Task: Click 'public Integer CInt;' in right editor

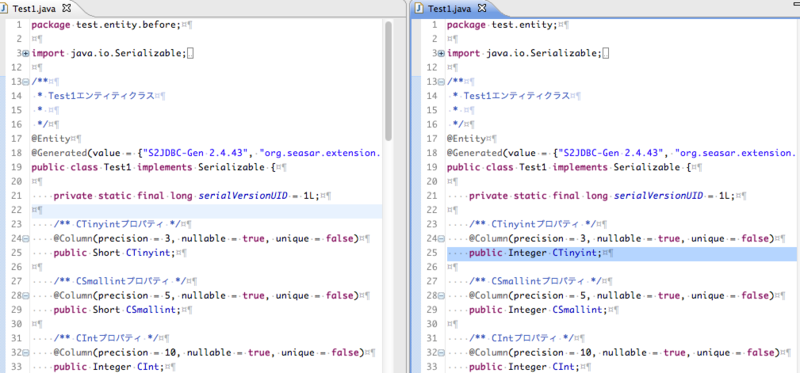Action: [523, 367]
